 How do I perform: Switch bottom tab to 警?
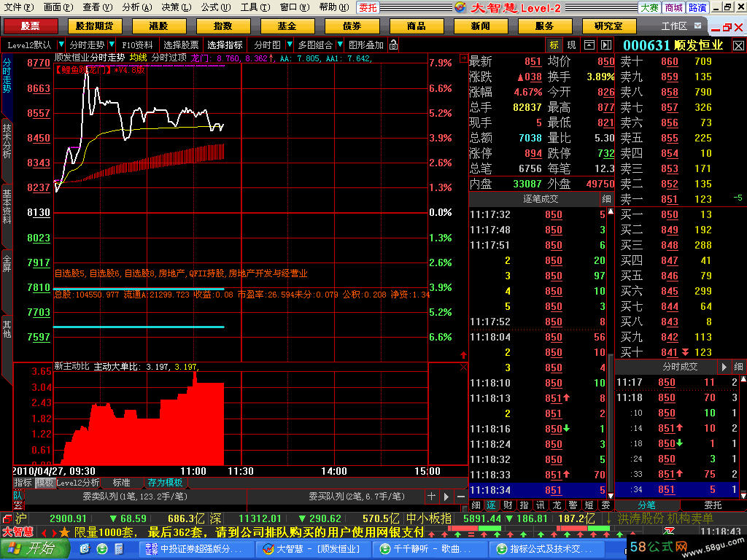tap(573, 505)
